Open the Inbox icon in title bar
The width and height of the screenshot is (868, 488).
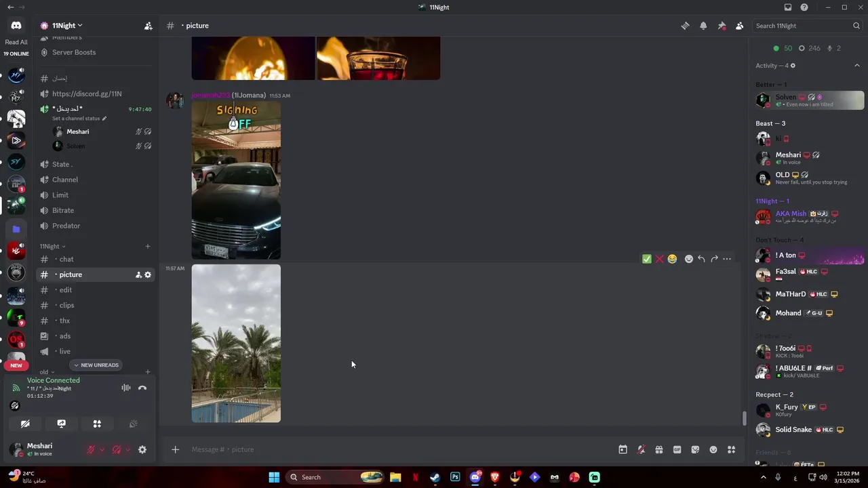click(787, 7)
